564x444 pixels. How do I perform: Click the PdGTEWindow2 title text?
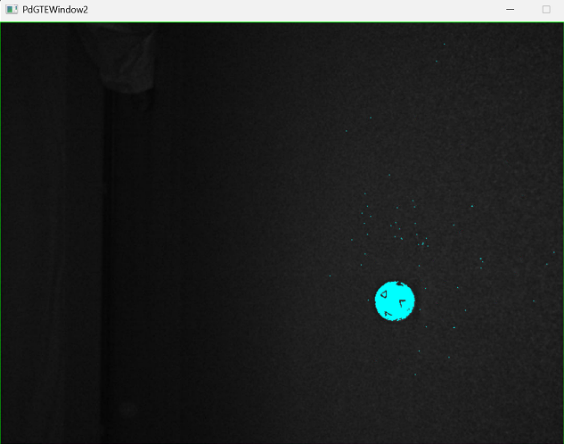(x=55, y=10)
